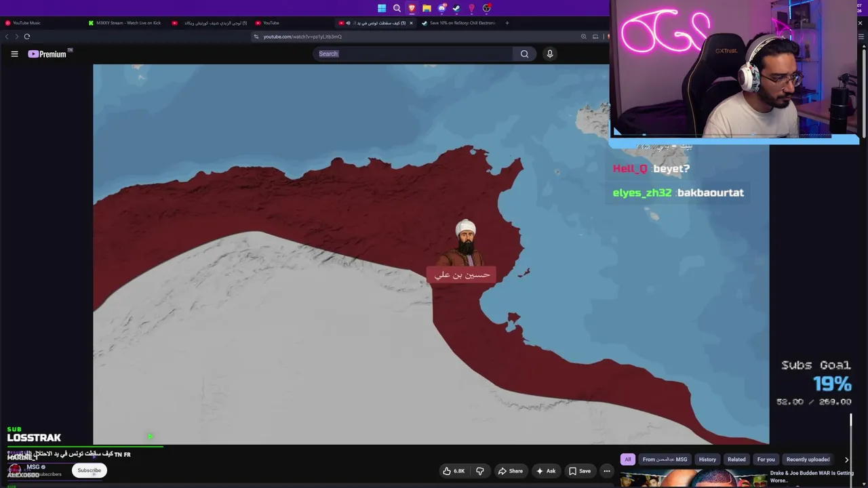868x488 pixels.
Task: Select the For you filter chip
Action: [x=766, y=460]
